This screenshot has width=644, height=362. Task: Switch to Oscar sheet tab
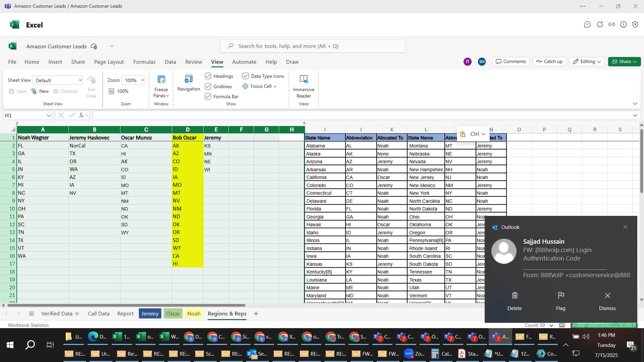coord(173,314)
